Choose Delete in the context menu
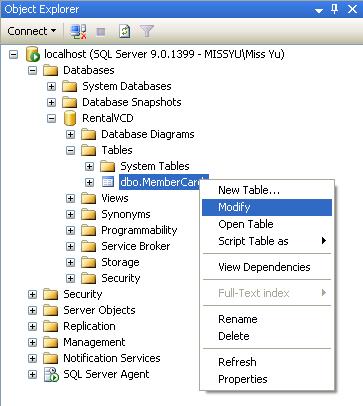This screenshot has height=406, width=363. [x=267, y=336]
